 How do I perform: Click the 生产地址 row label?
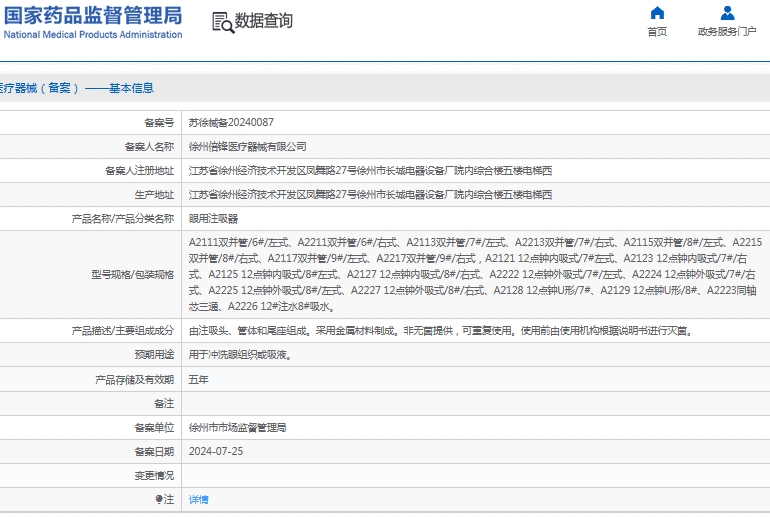[154, 194]
